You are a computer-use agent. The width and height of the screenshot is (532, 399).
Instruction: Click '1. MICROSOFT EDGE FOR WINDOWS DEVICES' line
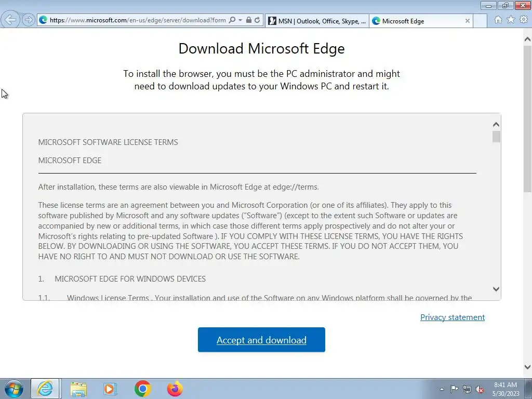pyautogui.click(x=122, y=279)
